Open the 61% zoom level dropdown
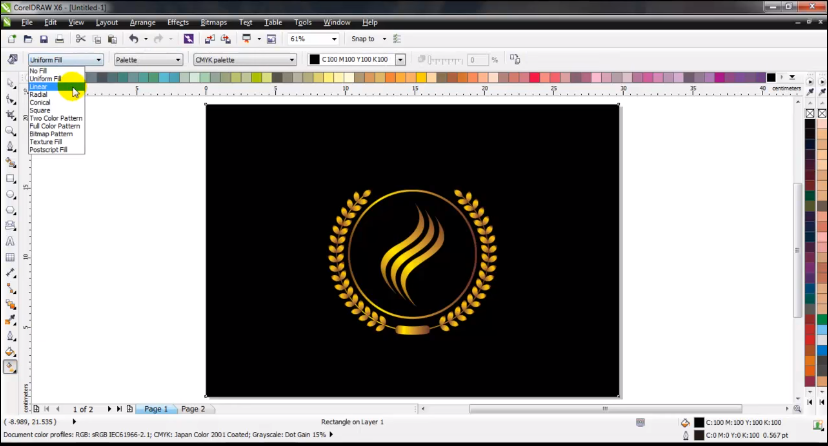The width and height of the screenshot is (828, 446). [x=334, y=39]
